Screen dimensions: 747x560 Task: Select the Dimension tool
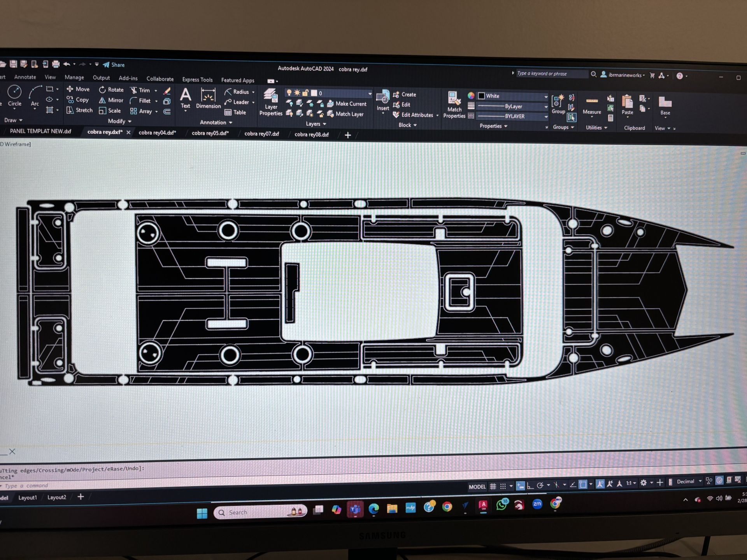click(208, 98)
